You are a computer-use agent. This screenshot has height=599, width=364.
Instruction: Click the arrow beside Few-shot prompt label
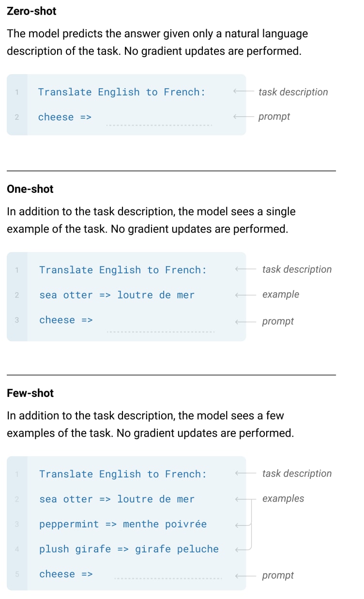pos(244,575)
